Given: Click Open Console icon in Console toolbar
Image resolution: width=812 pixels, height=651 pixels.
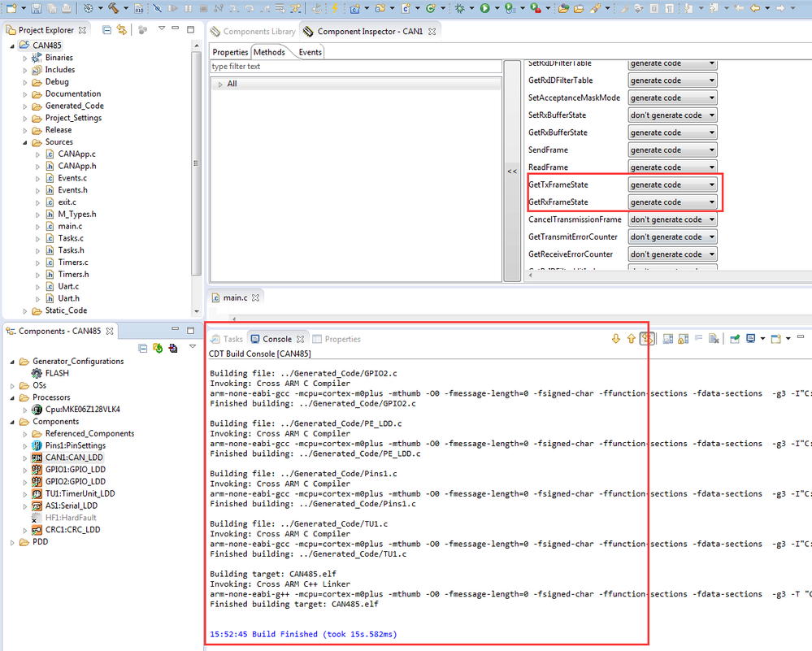Looking at the screenshot, I should (x=775, y=339).
